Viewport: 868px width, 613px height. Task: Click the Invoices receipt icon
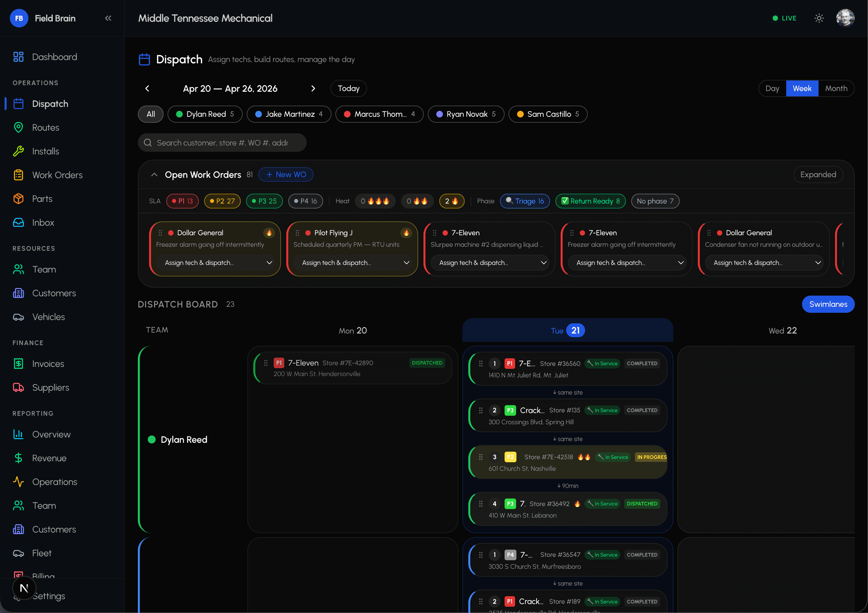point(18,364)
